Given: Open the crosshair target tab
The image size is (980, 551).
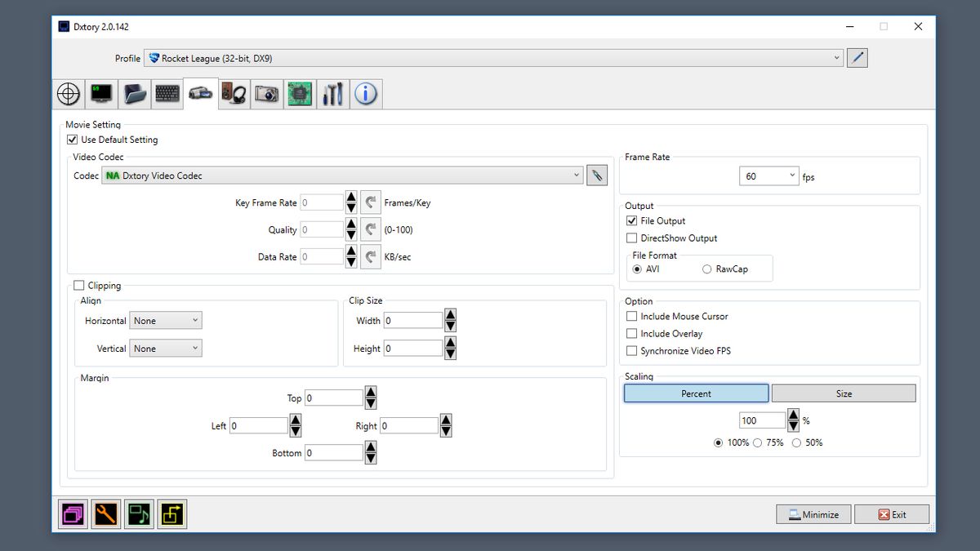Looking at the screenshot, I should 69,94.
